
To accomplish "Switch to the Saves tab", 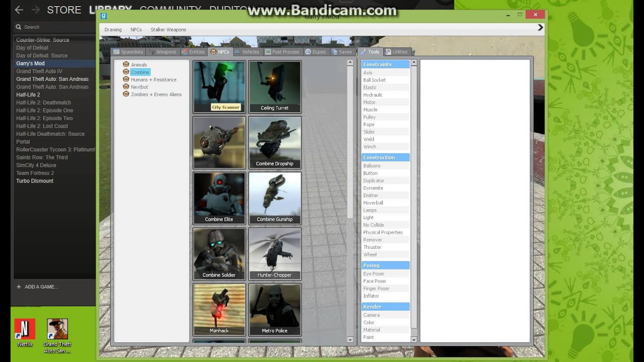I will coord(342,52).
